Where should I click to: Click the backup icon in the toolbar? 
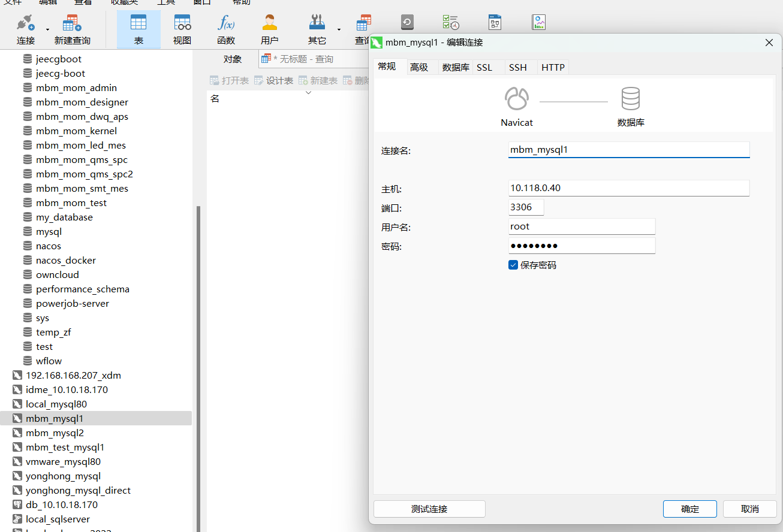coord(407,23)
